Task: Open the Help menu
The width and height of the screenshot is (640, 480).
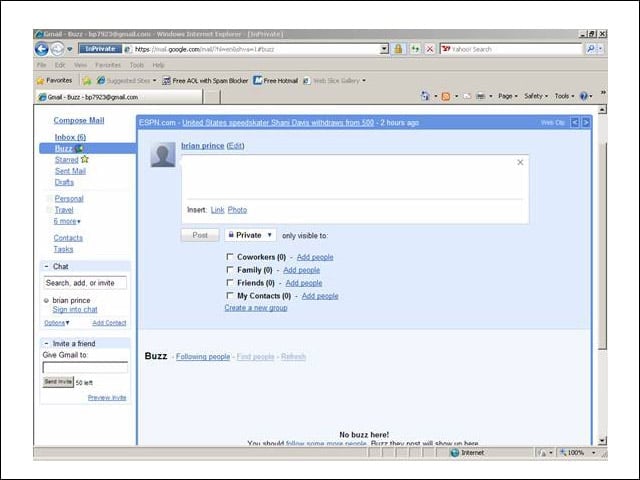Action: [158, 65]
